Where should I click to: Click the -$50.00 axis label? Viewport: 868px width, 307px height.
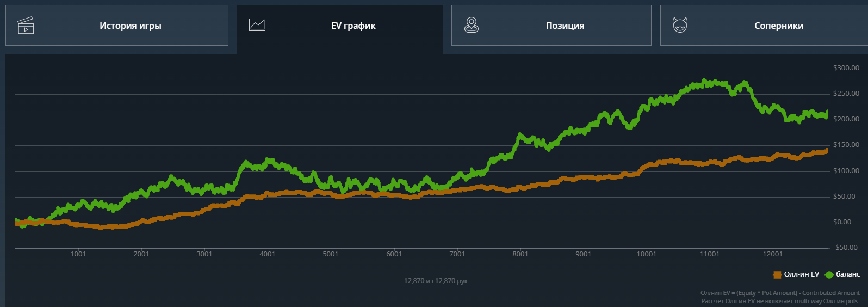pyautogui.click(x=846, y=248)
